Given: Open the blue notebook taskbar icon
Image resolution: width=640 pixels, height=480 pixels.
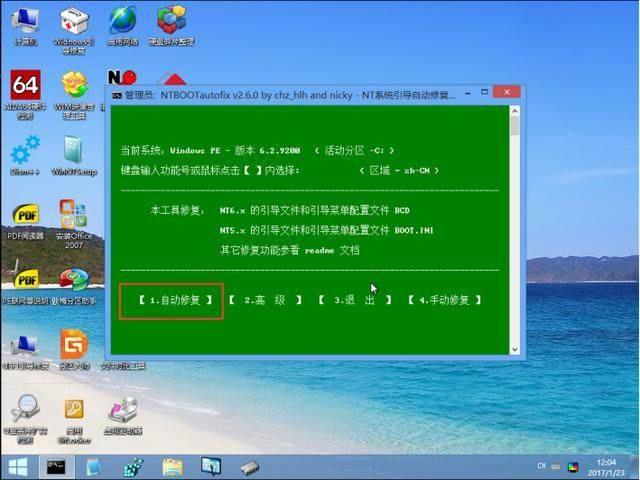Looking at the screenshot, I should 93,468.
